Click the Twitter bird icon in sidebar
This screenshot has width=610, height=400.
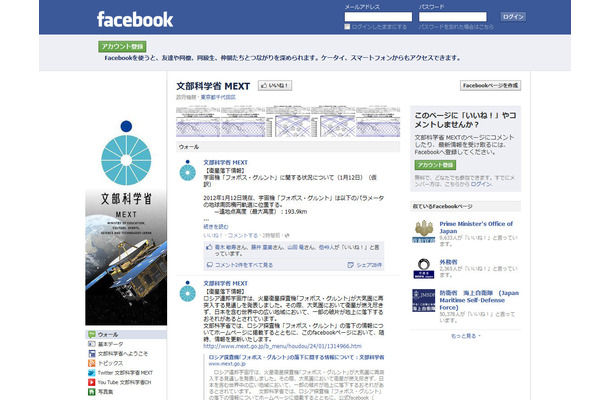pyautogui.click(x=91, y=373)
